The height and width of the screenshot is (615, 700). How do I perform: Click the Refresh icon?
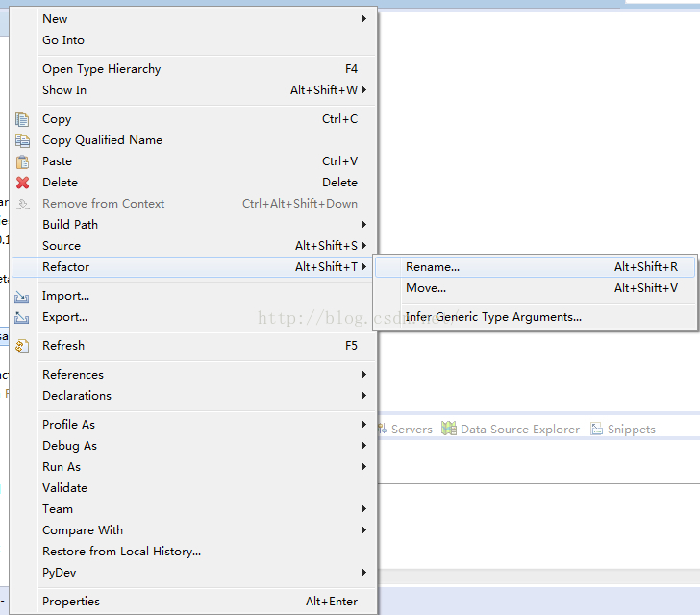point(22,346)
